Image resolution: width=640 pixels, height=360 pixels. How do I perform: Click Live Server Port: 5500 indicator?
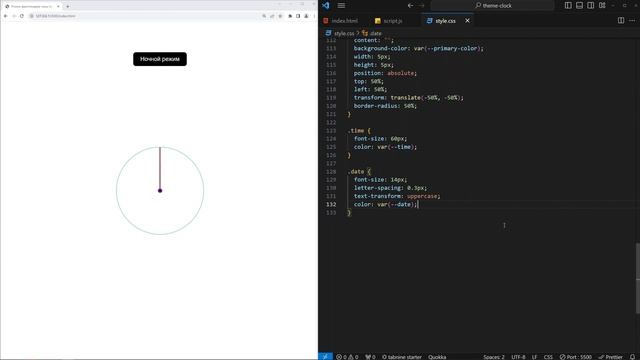point(576,357)
